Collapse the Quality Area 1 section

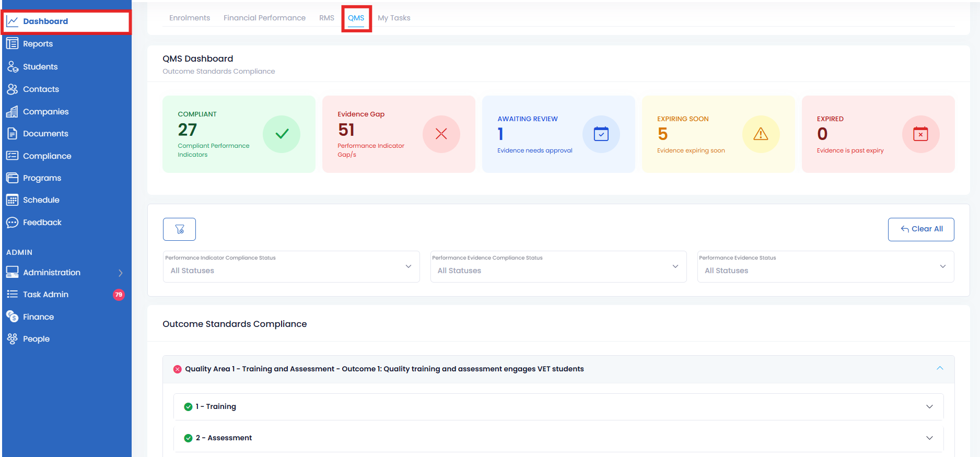tap(940, 369)
